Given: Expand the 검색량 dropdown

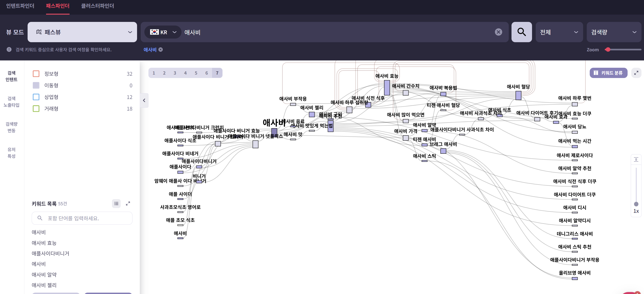Looking at the screenshot, I should point(613,32).
